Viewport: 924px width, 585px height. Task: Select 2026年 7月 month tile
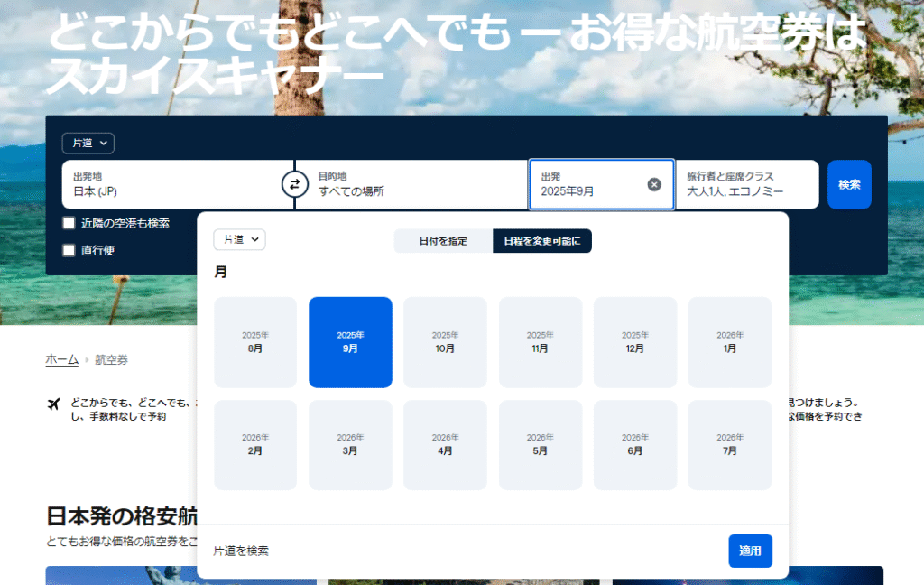point(730,445)
